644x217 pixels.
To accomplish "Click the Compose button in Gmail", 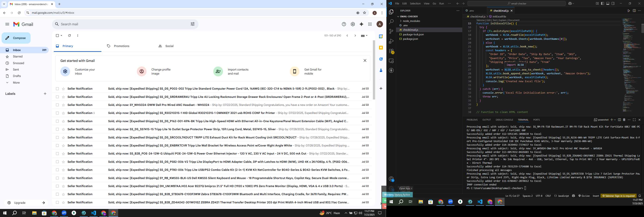I will (x=16, y=38).
